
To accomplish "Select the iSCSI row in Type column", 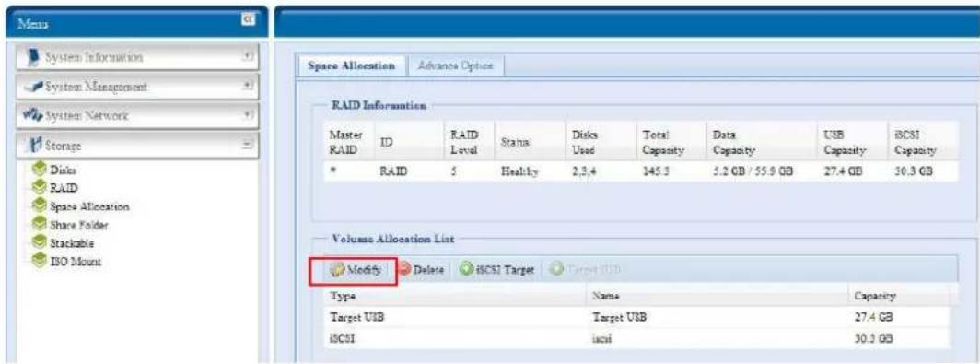I will [x=343, y=338].
